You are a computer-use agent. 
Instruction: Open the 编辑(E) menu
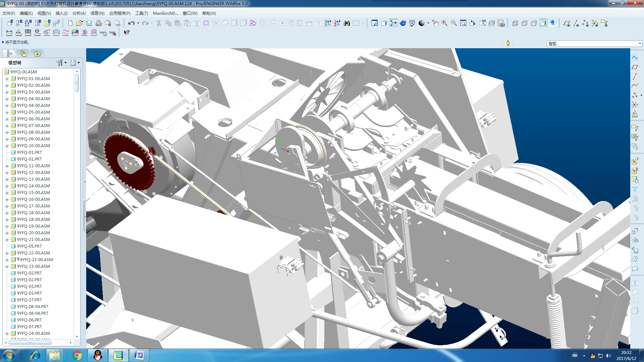pyautogui.click(x=26, y=13)
